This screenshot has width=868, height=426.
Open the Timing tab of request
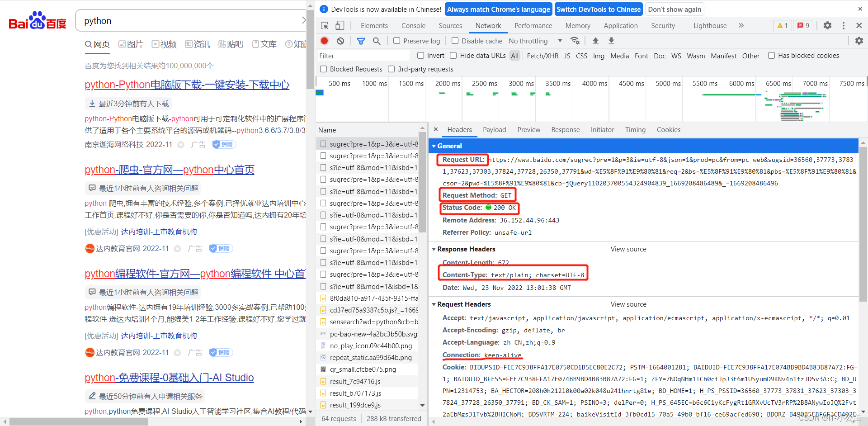tap(635, 130)
